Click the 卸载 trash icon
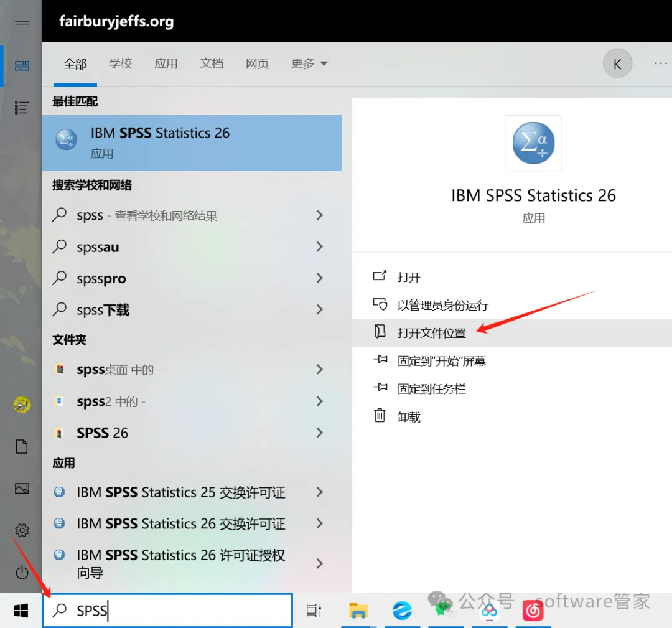 380,415
